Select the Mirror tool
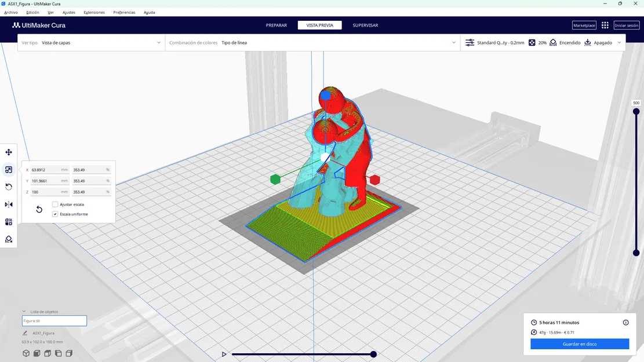This screenshot has width=644, height=362. point(8,204)
